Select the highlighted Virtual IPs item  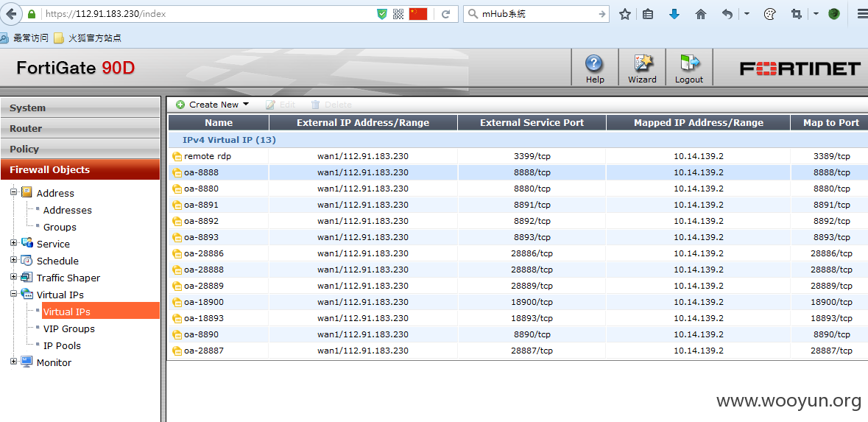tap(101, 311)
